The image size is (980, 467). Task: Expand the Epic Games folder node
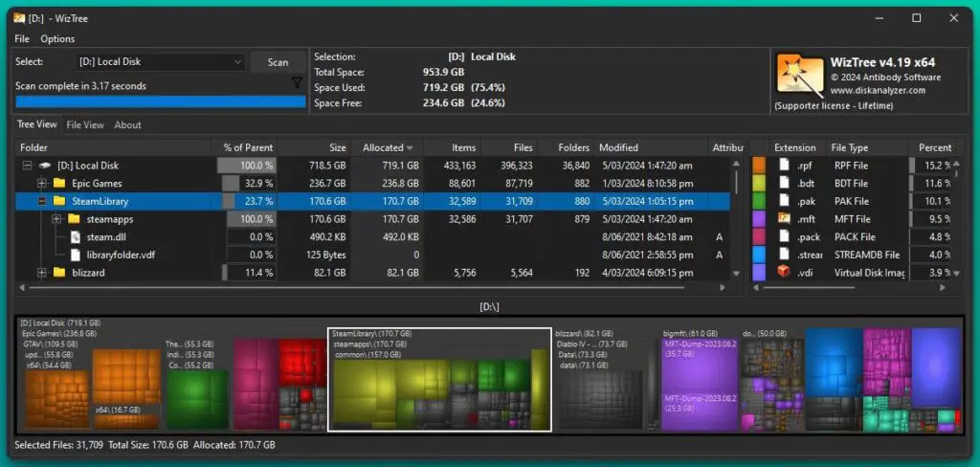(42, 183)
